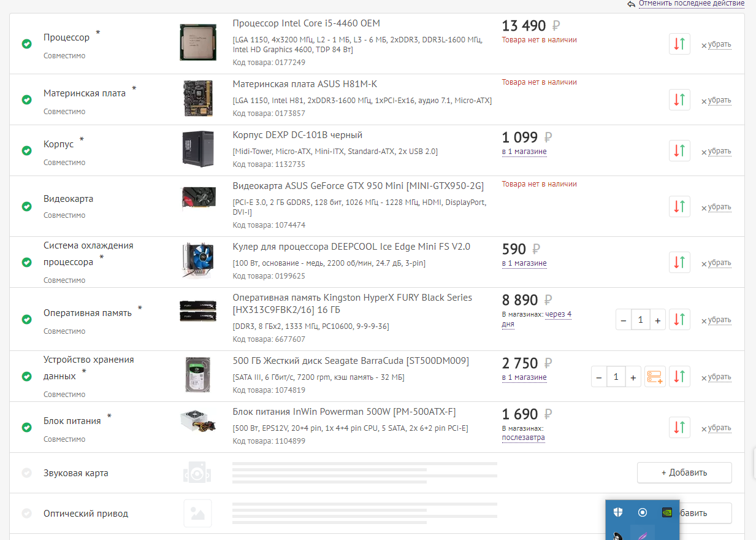
Task: Open NVIDIA tray icon
Action: click(666, 512)
